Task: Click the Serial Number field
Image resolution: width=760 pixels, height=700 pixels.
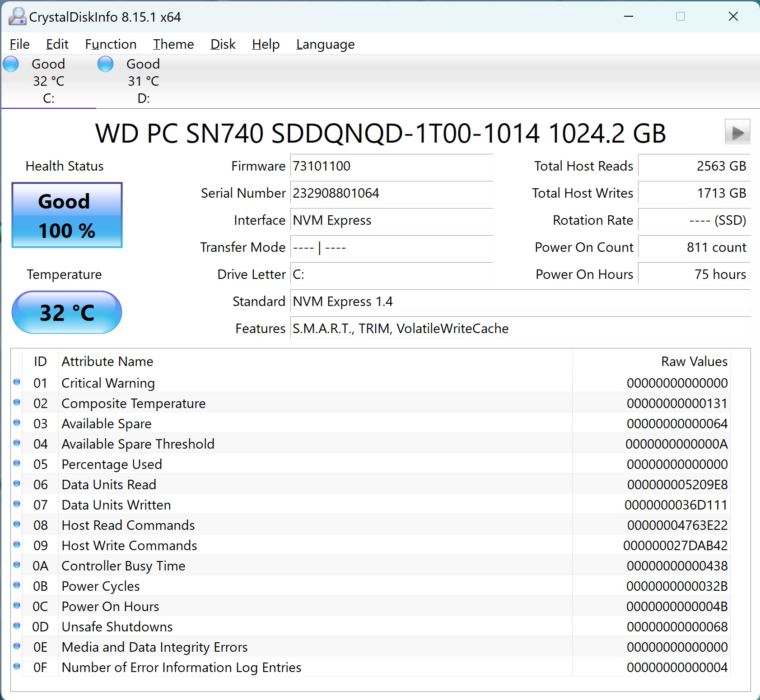Action: (391, 193)
